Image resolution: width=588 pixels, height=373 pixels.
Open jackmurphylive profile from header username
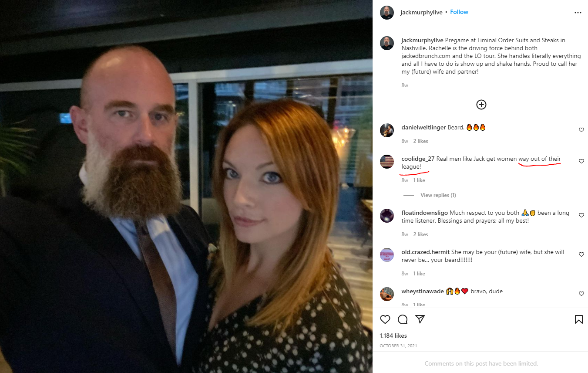pyautogui.click(x=421, y=12)
